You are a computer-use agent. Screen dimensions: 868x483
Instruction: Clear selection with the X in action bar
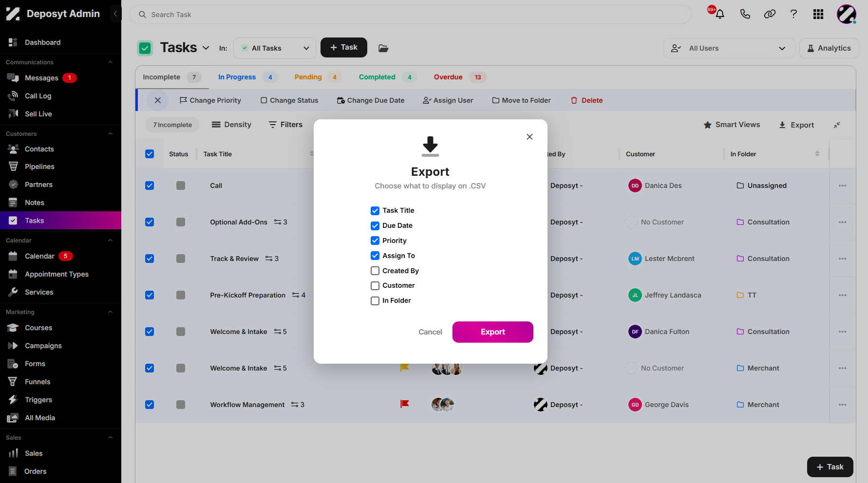(x=158, y=100)
